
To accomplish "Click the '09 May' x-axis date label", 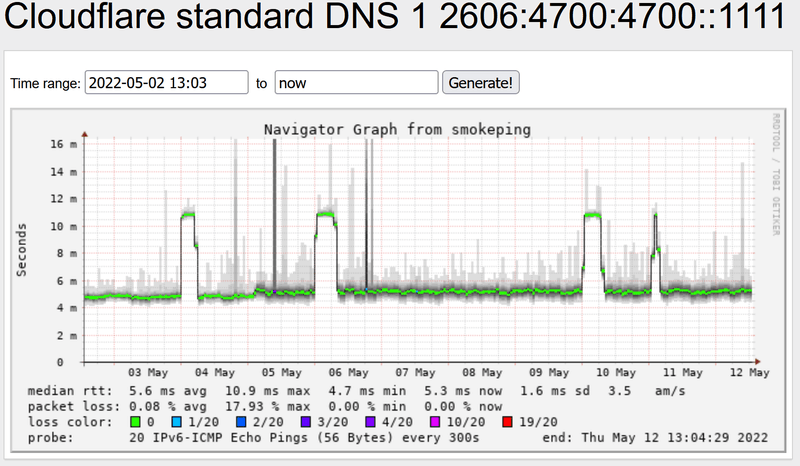I will pyautogui.click(x=549, y=373).
